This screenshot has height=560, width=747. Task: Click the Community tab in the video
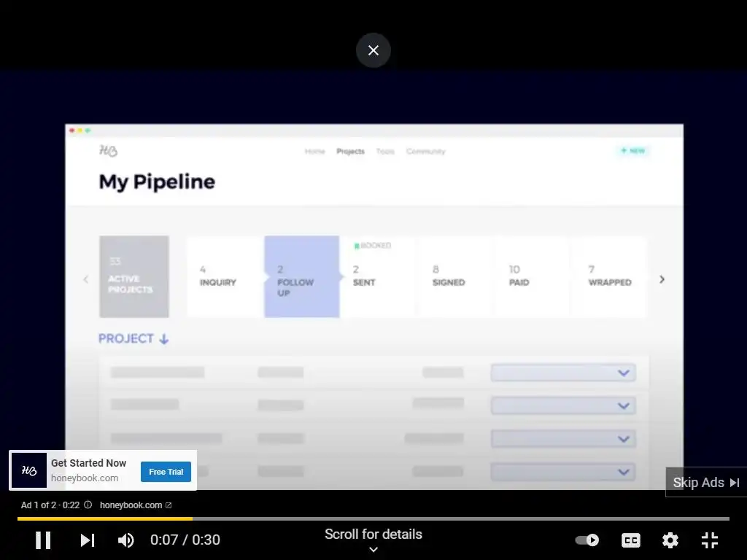tap(425, 152)
